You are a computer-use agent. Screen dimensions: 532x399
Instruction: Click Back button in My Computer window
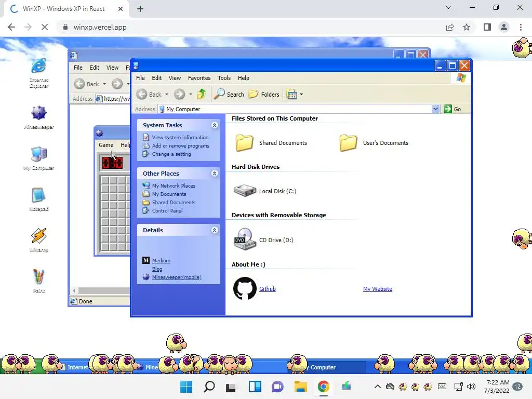point(149,95)
